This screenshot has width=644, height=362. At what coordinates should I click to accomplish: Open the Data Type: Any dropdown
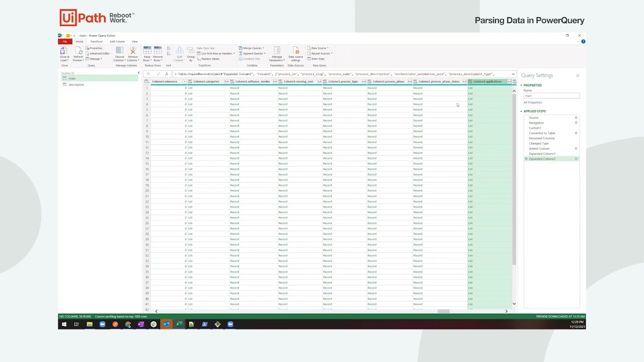tap(207, 48)
